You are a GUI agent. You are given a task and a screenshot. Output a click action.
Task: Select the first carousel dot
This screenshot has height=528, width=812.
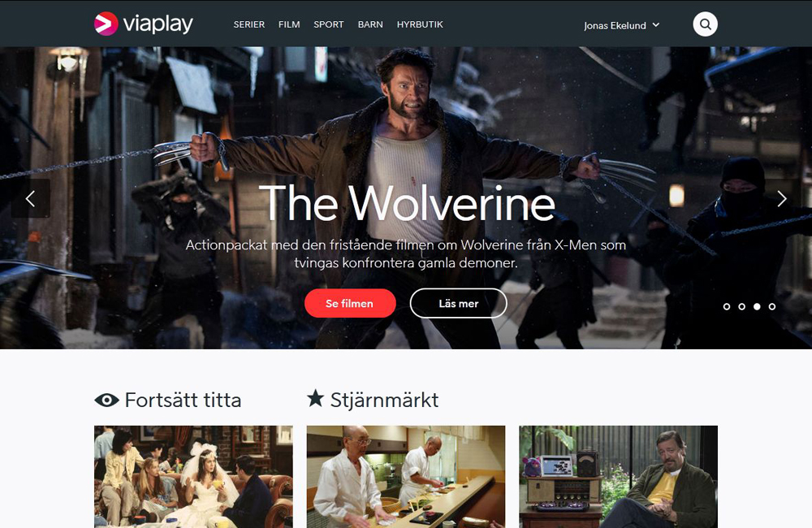click(727, 307)
